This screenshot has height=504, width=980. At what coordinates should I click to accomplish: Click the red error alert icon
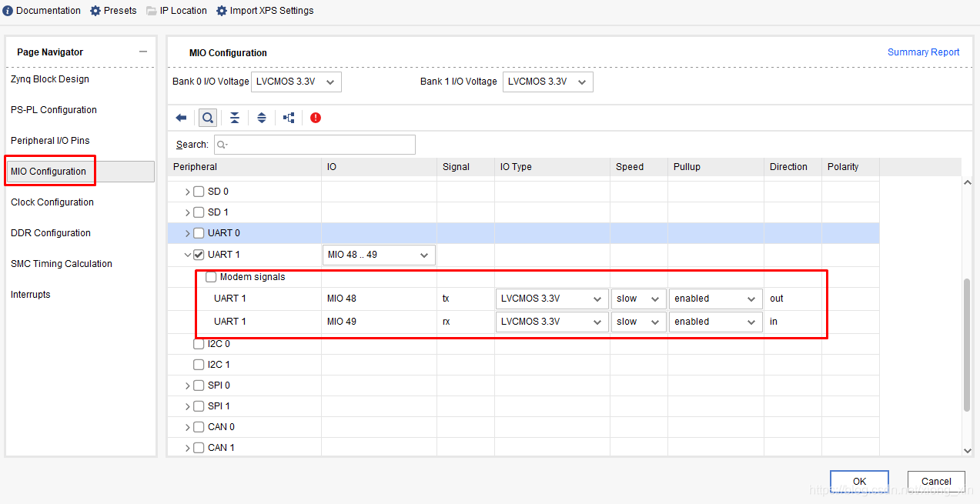click(316, 118)
